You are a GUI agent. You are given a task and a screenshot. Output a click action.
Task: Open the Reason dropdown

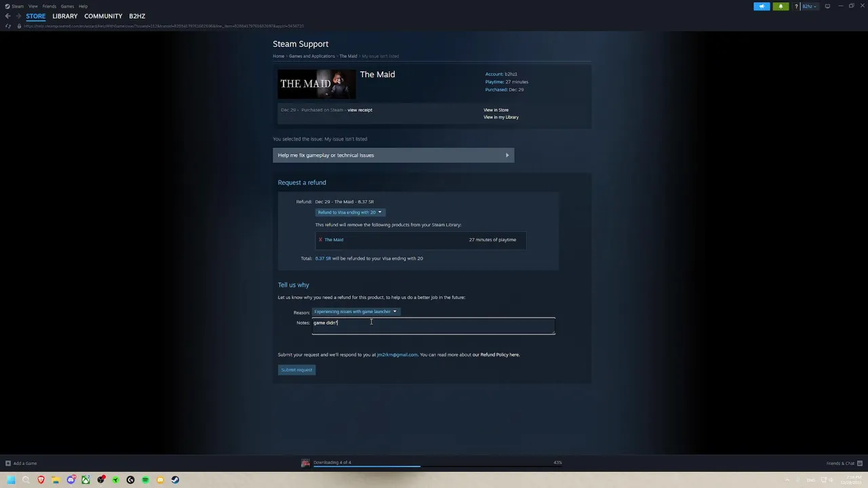click(x=355, y=312)
